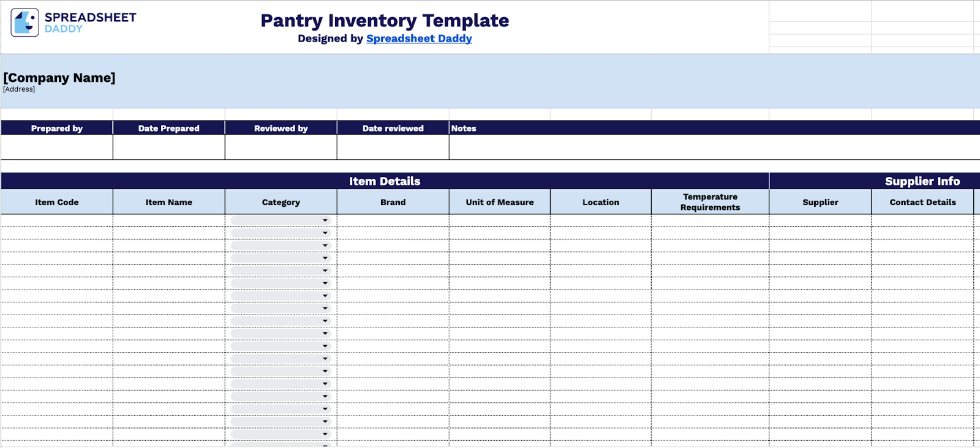Click the Item Code column header
Image resolution: width=980 pixels, height=448 pixels.
click(x=56, y=202)
